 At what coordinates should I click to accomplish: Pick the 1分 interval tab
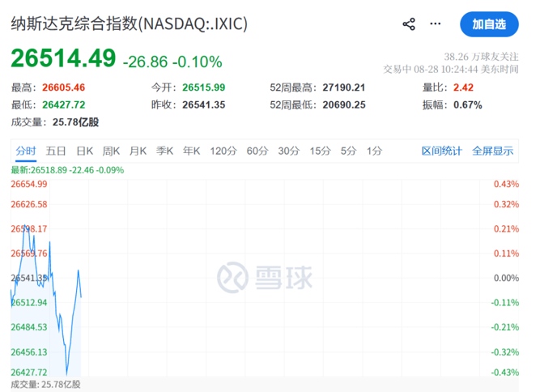(374, 151)
